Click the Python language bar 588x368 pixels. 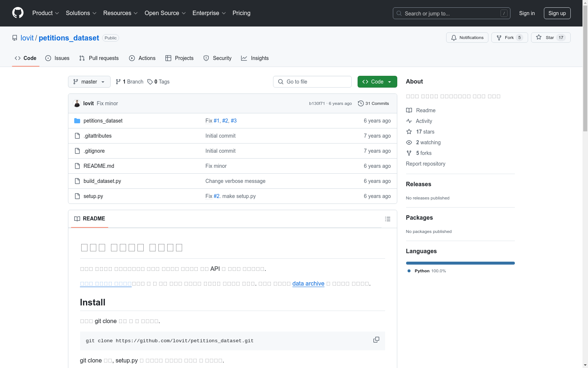click(x=460, y=263)
